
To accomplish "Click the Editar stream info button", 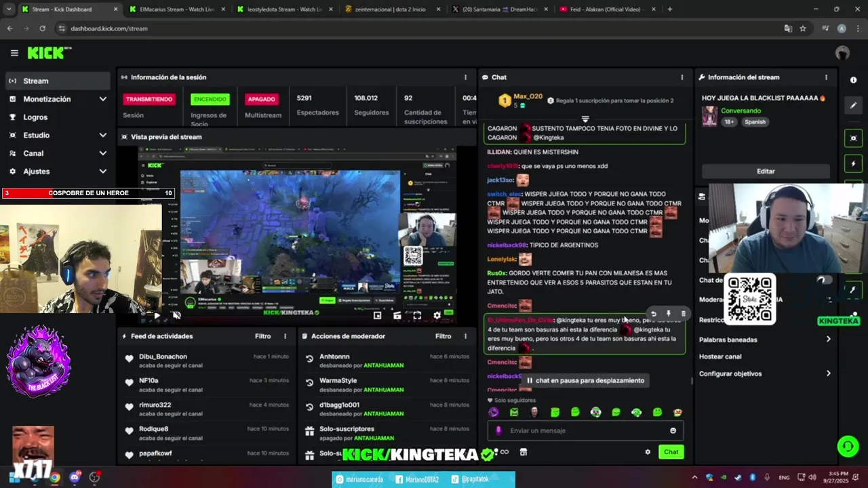I will [766, 171].
